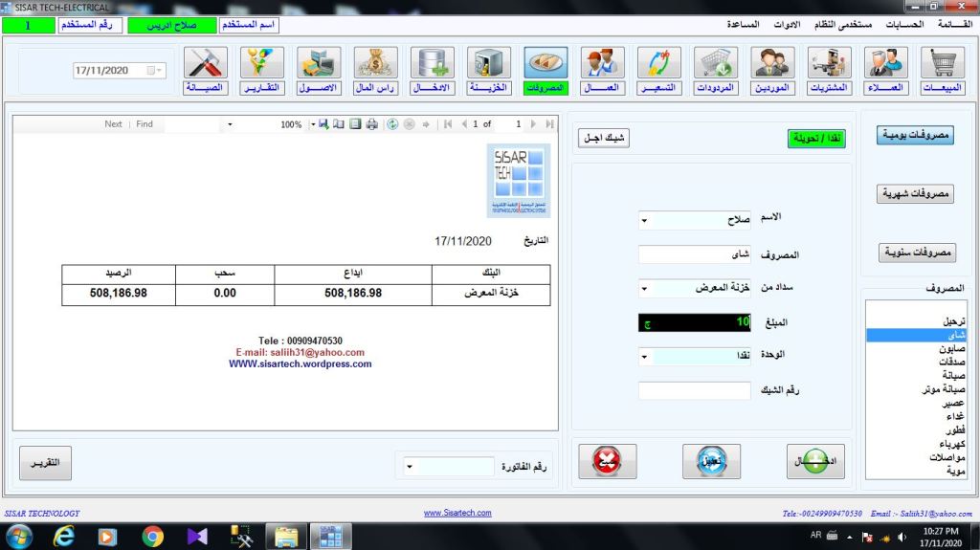
Task: Open the www.Sisartech.com link
Action: pos(457,514)
